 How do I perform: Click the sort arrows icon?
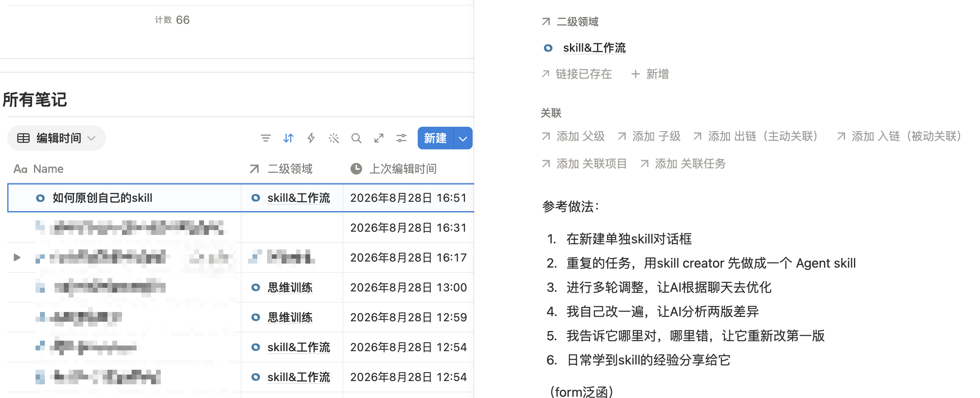point(288,138)
